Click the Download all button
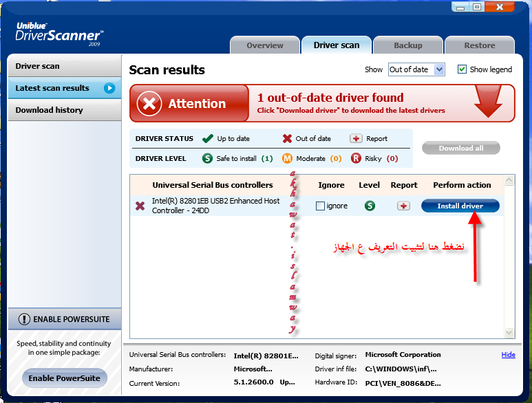Image resolution: width=532 pixels, height=403 pixels. (x=460, y=148)
